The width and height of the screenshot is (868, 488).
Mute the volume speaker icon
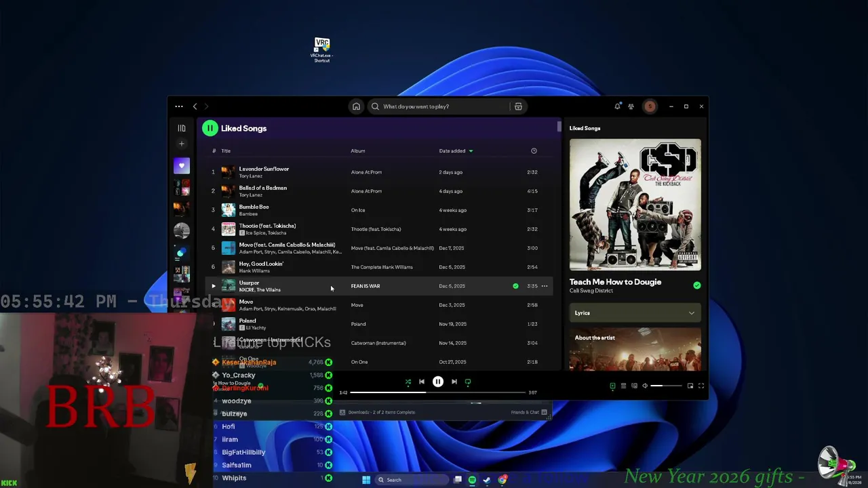645,386
